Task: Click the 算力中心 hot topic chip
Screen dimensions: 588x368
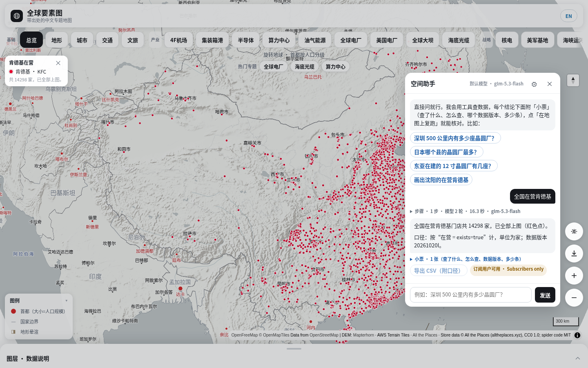Action: pyautogui.click(x=335, y=67)
